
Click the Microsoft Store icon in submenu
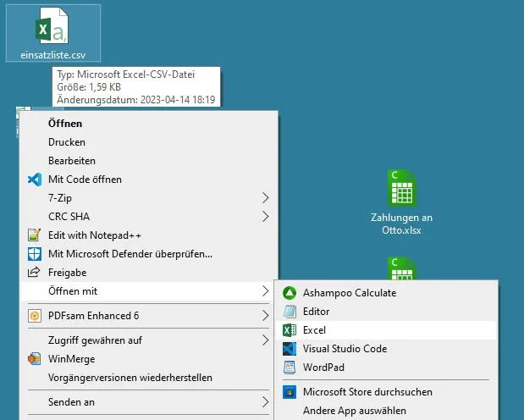tap(290, 392)
